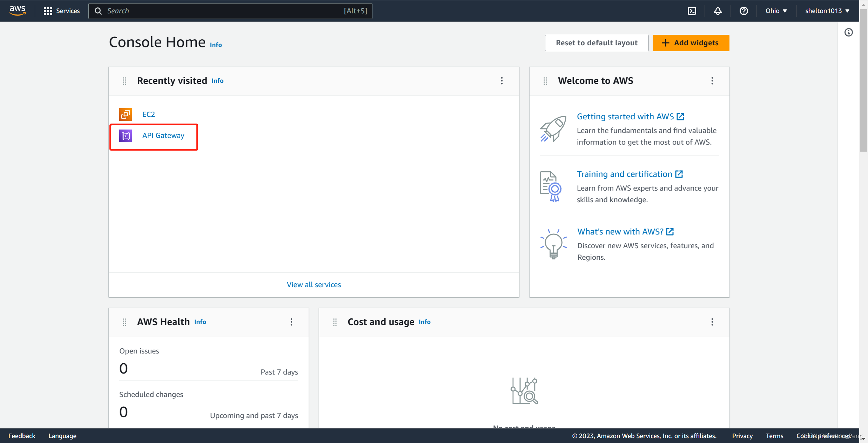Open the EC2 service icon
868x443 pixels.
[126, 114]
